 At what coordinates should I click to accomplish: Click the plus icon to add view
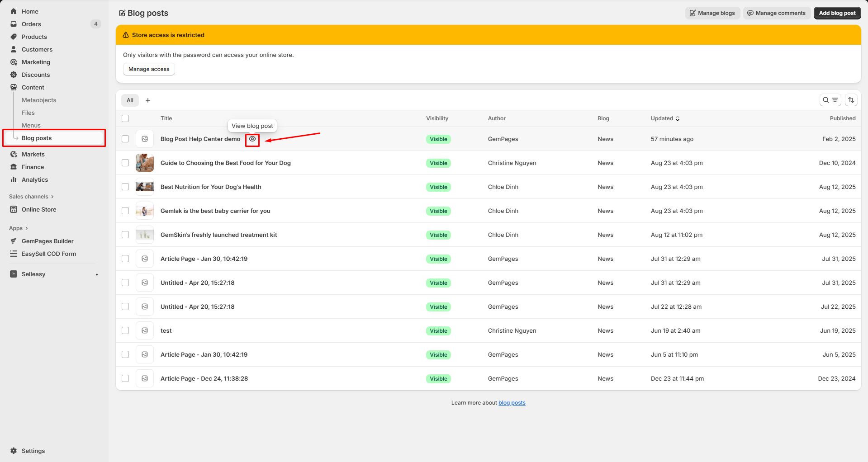click(x=148, y=100)
